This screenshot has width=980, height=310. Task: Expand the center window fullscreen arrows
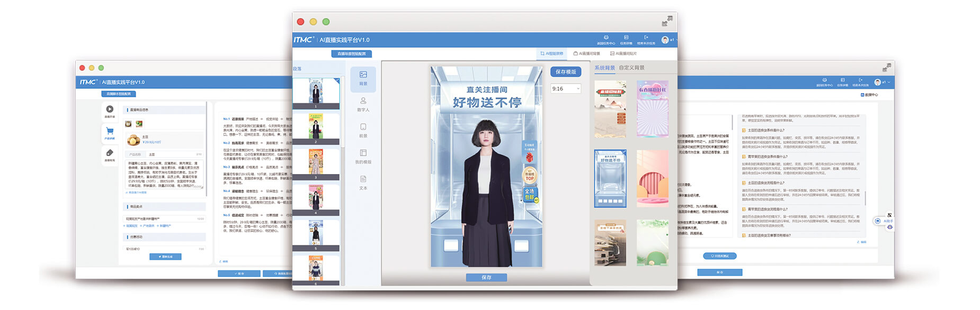(667, 21)
